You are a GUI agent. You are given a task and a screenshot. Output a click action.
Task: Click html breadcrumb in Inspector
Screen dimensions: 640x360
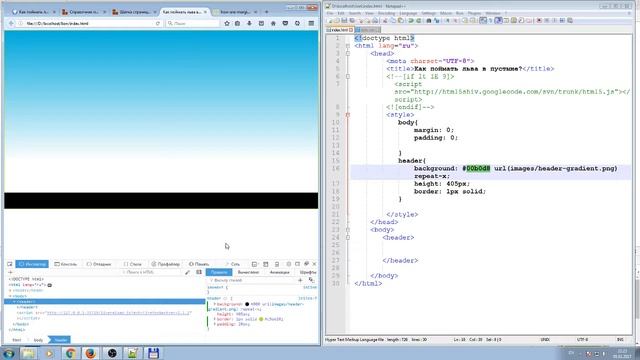coord(17,340)
